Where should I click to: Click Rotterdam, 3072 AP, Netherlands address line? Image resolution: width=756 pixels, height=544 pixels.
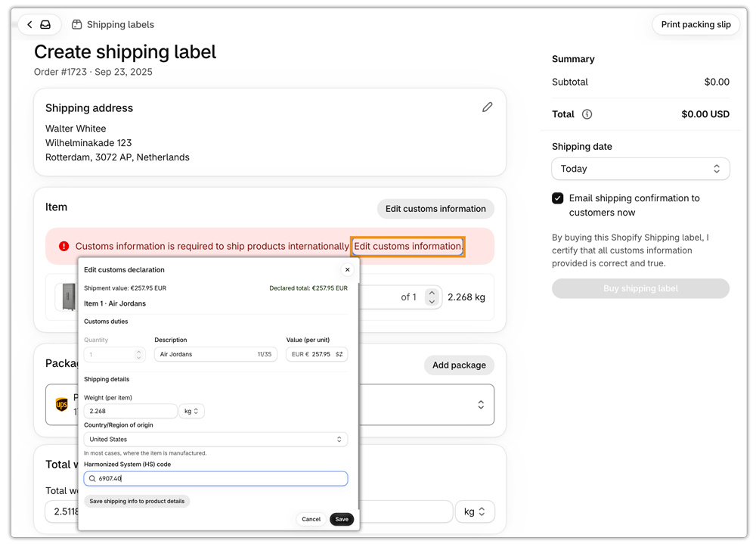(117, 157)
